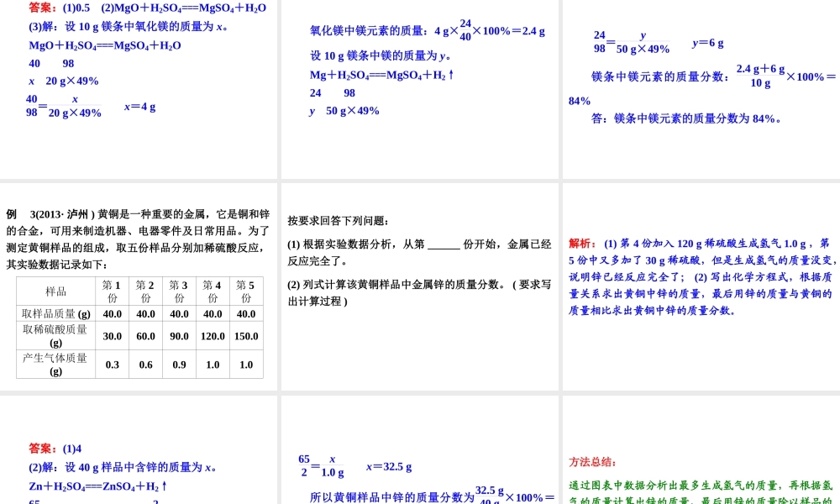The image size is (840, 504).
Task: Click the line 设 10 g 镁条中镁的质量为 y
Action: tap(381, 55)
